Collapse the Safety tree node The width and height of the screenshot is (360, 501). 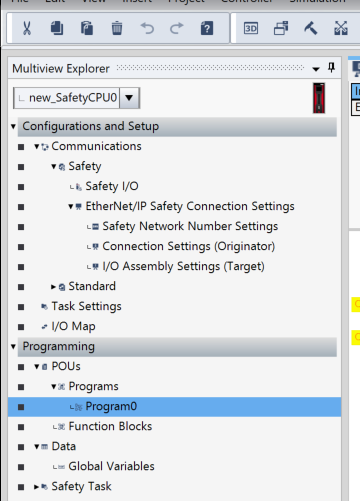(x=54, y=166)
